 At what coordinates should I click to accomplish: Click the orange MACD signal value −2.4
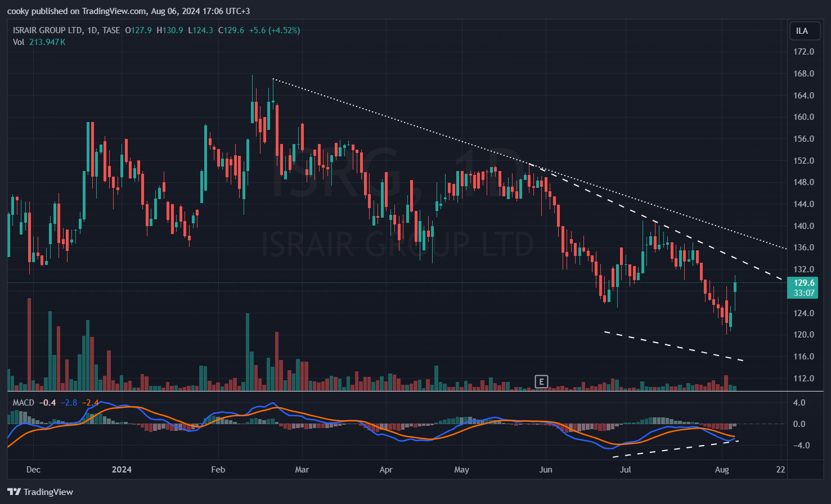90,403
